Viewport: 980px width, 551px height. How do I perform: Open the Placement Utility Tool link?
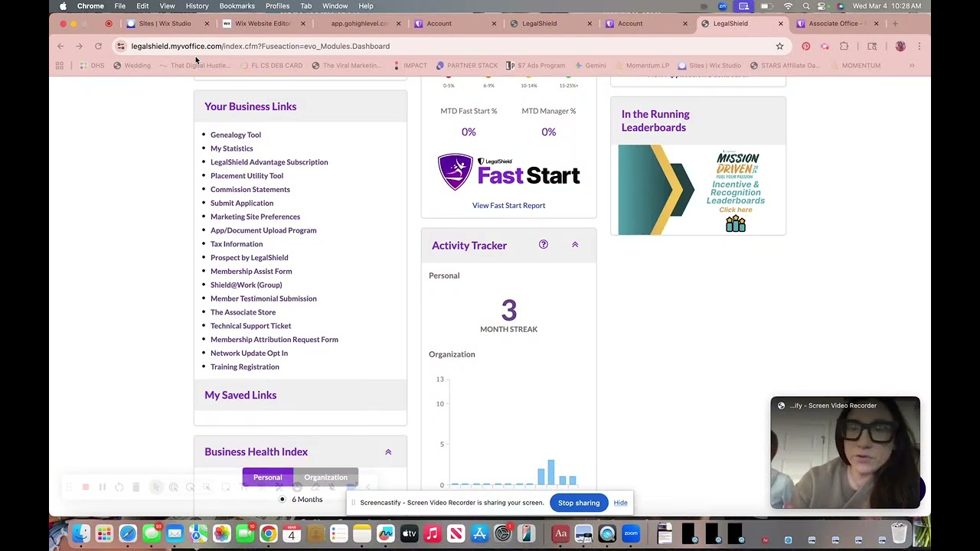[x=247, y=176]
